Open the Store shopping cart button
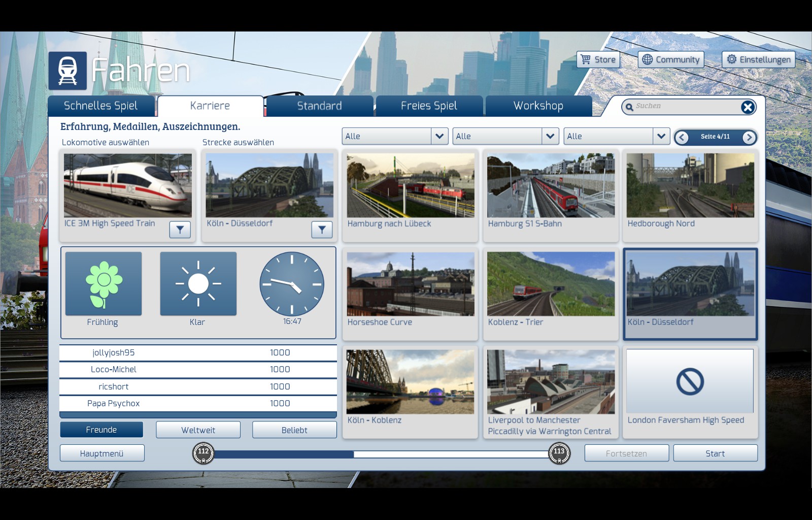This screenshot has height=520, width=812. point(598,59)
